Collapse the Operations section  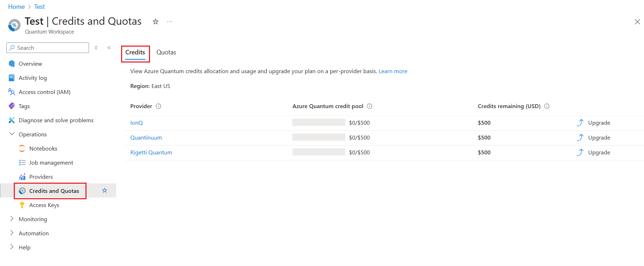click(12, 134)
